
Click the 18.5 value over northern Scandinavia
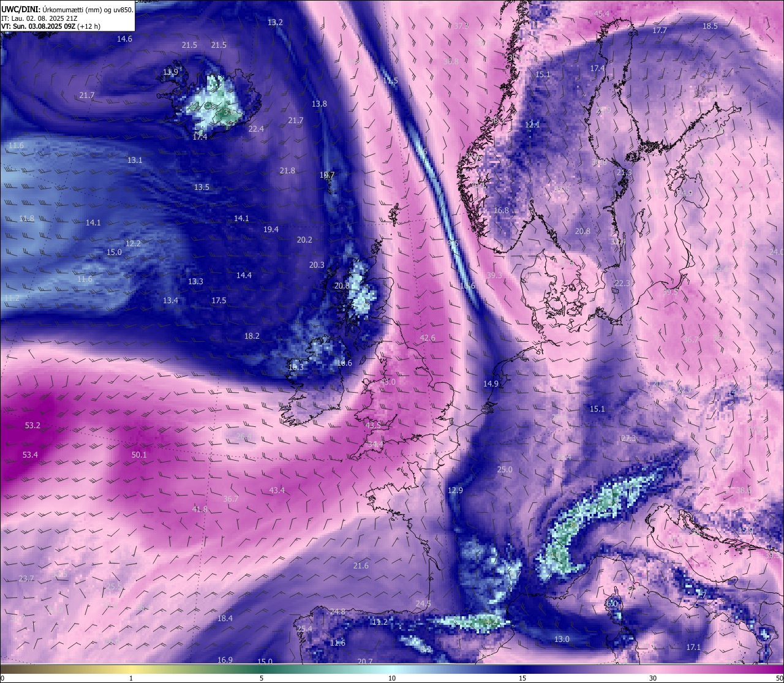tap(710, 26)
